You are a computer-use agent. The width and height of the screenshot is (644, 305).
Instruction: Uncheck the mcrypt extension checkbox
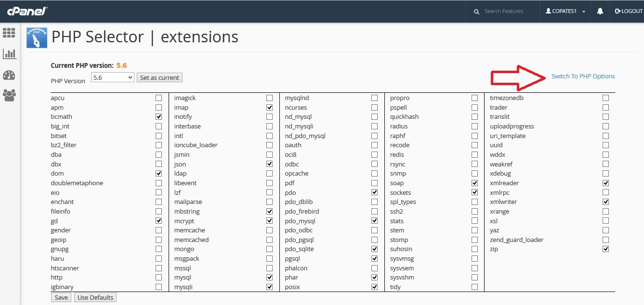(x=269, y=221)
